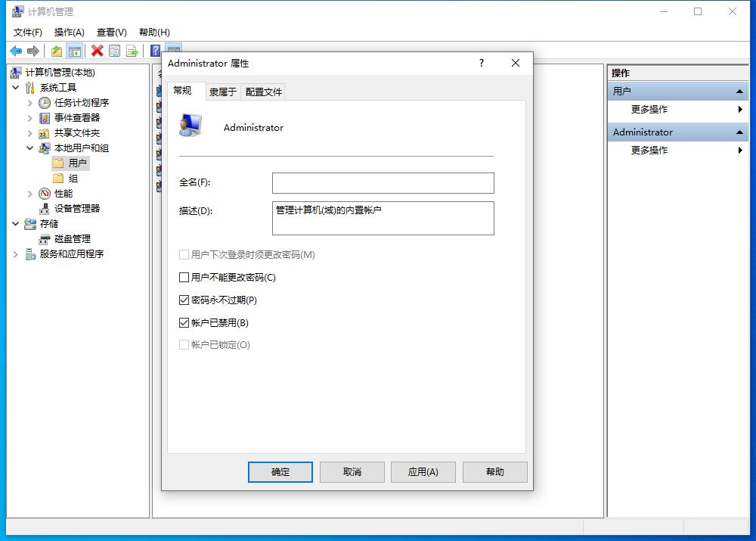Uncheck the 密码永不过期 checkbox
This screenshot has height=541, width=756.
184,300
